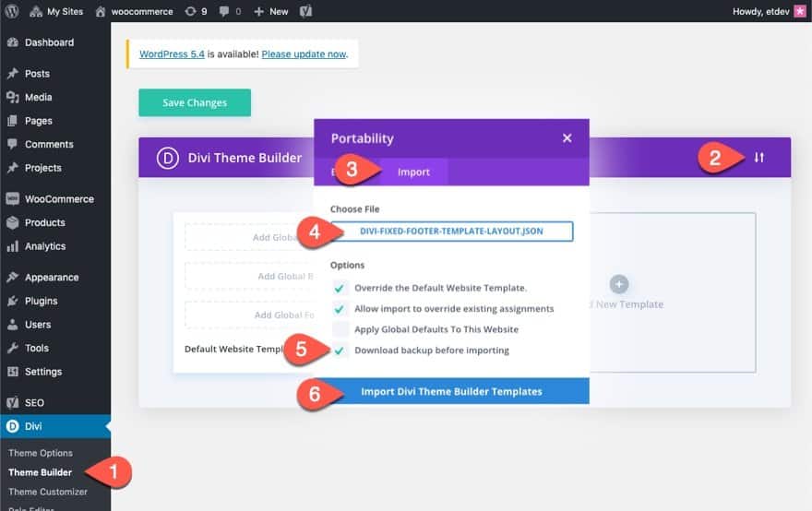Image resolution: width=812 pixels, height=511 pixels.
Task: Click the Divi Theme Builder D logo
Action: point(167,158)
